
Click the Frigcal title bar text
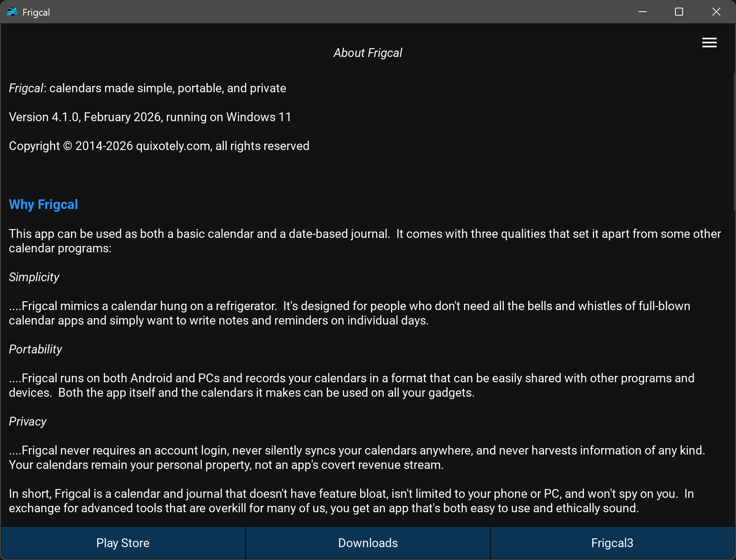point(36,12)
